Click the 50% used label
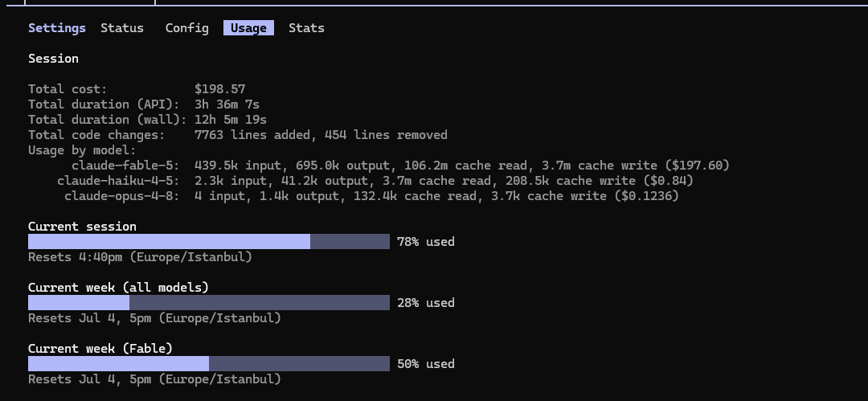This screenshot has width=868, height=401. (x=426, y=363)
